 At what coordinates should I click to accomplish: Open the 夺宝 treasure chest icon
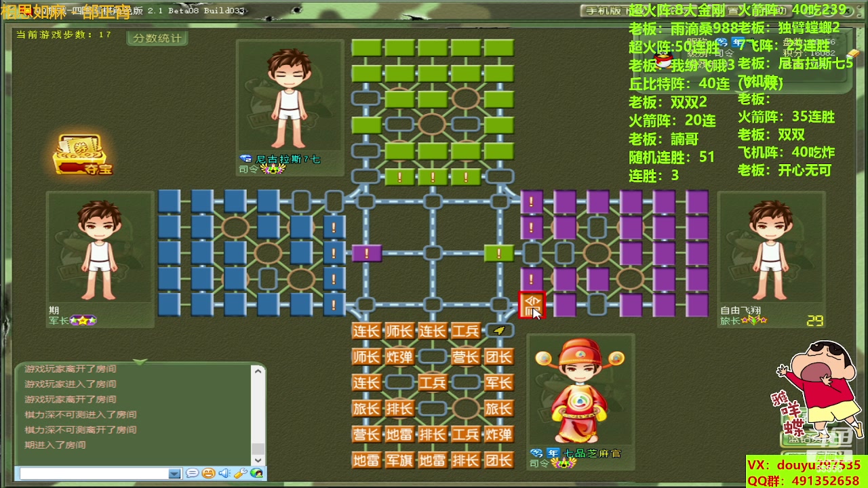[x=82, y=155]
